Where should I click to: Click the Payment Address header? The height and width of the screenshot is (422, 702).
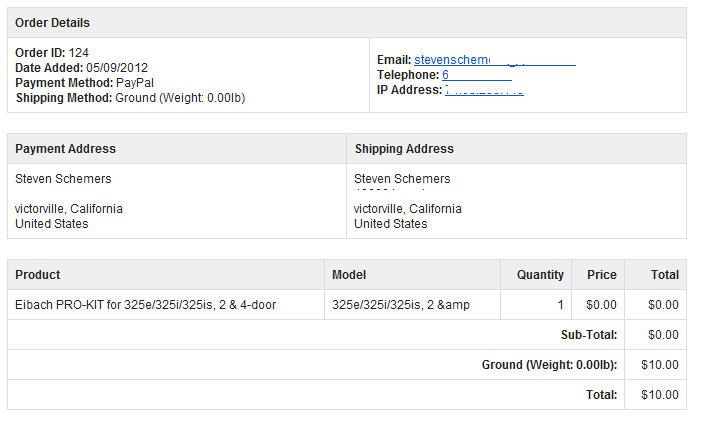[x=65, y=149]
